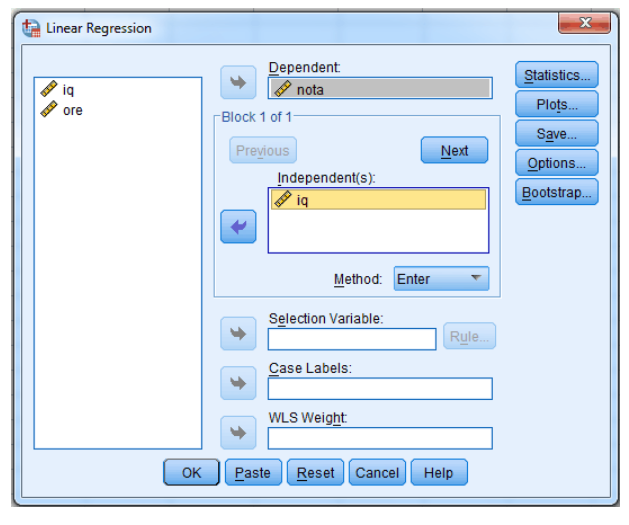Close the Linear Regression window
The height and width of the screenshot is (525, 629).
[584, 23]
